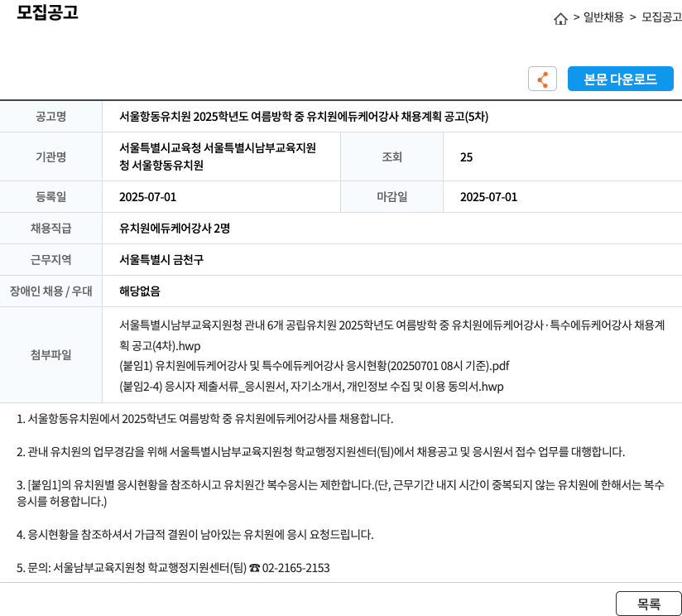Click the 모집공고 page heading
Viewport: 682px width, 616px height.
click(x=47, y=12)
